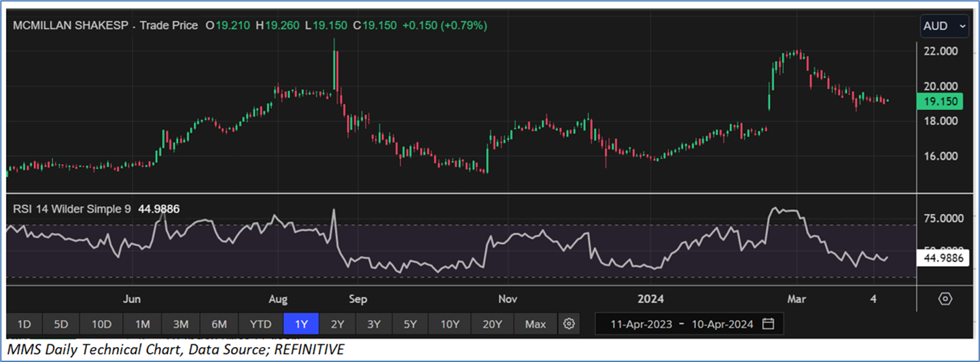Click the high value 19.260
The image size is (980, 362).
tap(283, 26)
